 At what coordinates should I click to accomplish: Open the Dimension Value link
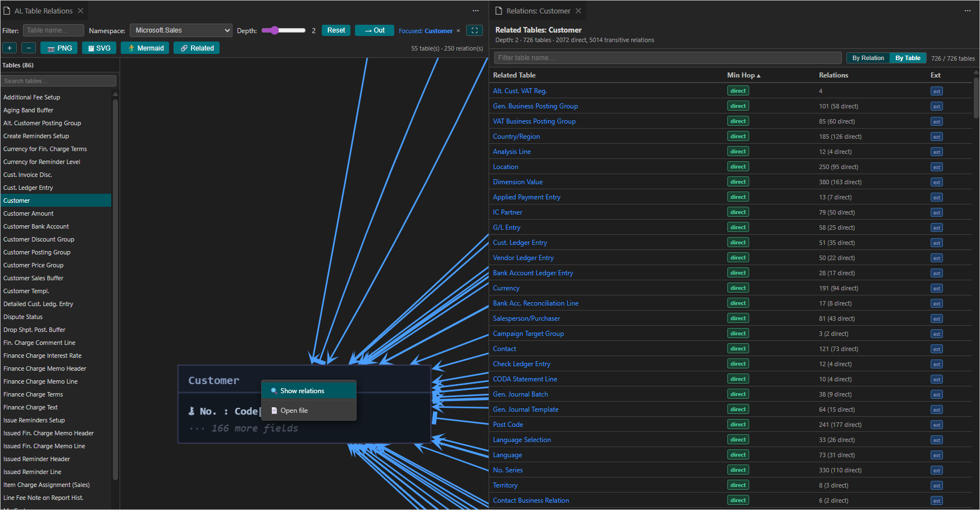pyautogui.click(x=518, y=182)
